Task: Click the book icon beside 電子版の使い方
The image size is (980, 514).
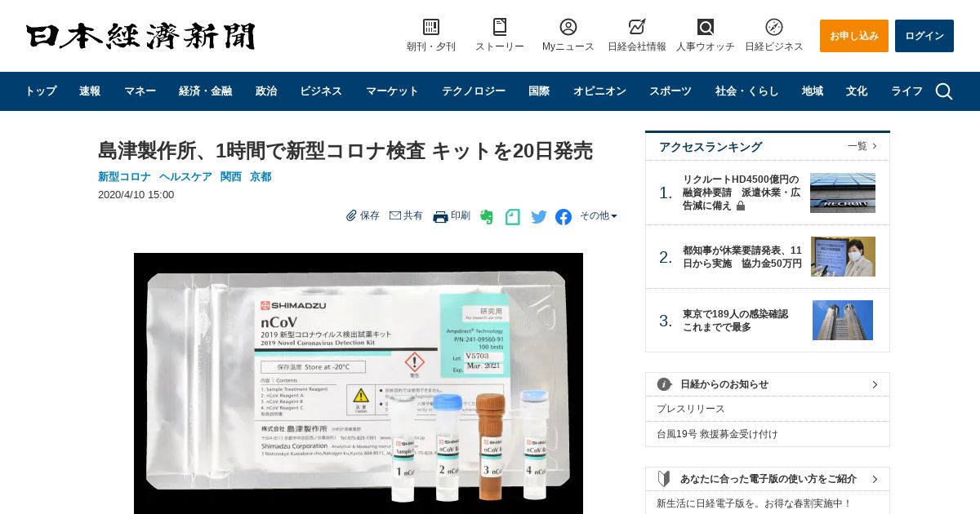Action: 665,479
